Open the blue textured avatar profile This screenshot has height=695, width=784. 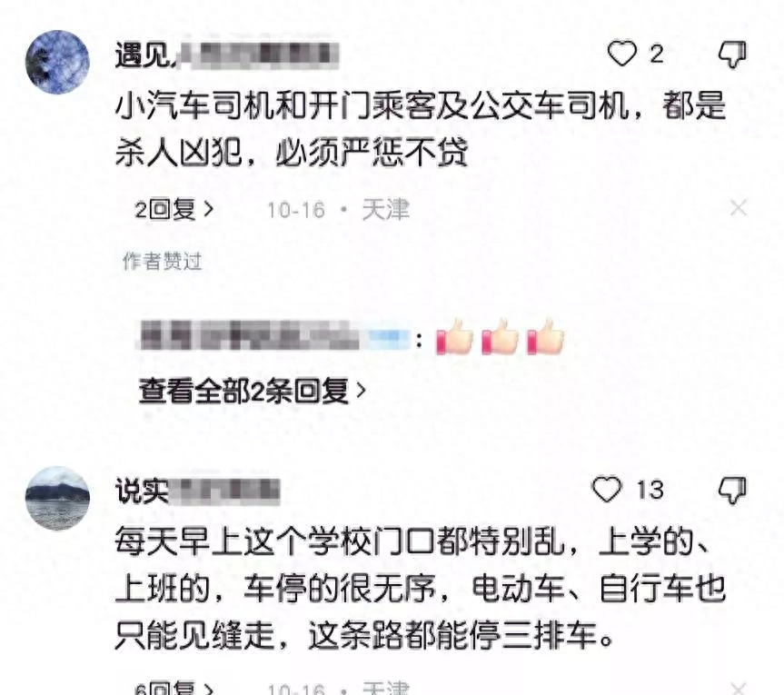pos(57,62)
